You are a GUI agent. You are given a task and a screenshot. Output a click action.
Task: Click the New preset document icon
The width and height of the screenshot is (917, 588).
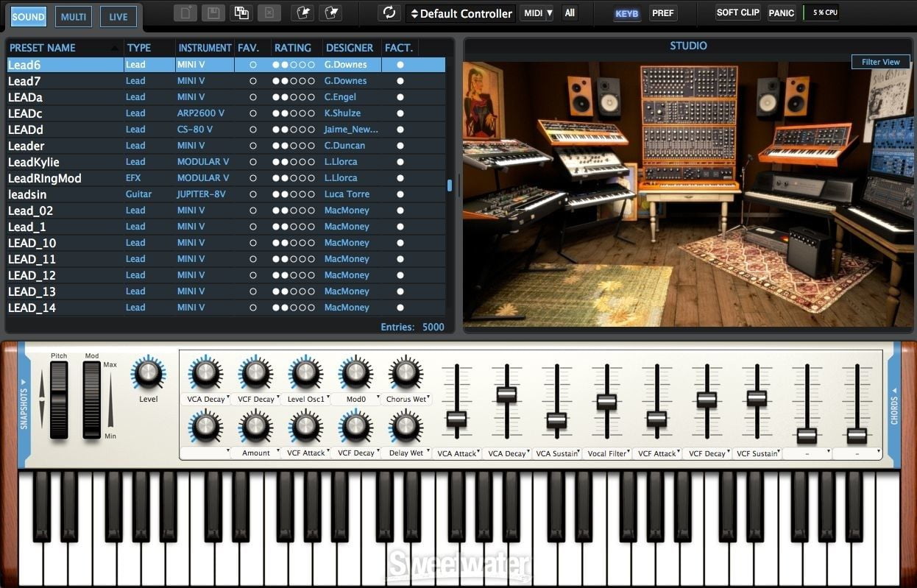tap(185, 13)
